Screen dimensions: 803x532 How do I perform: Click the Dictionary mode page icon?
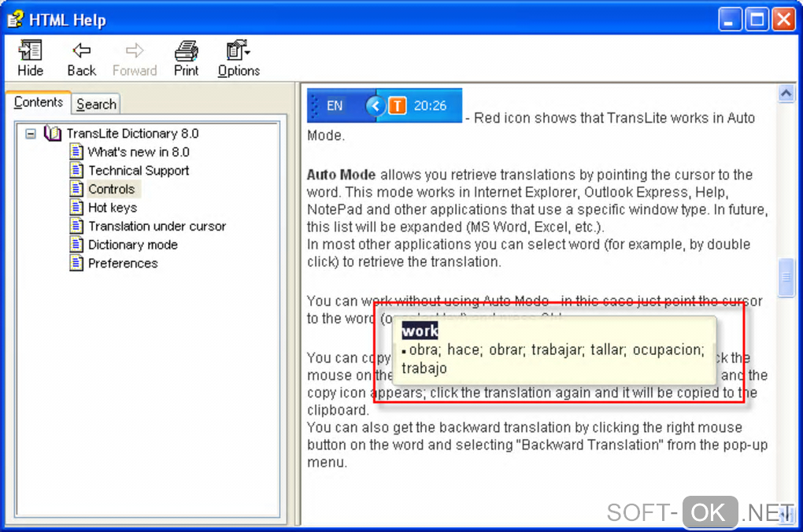(x=76, y=244)
